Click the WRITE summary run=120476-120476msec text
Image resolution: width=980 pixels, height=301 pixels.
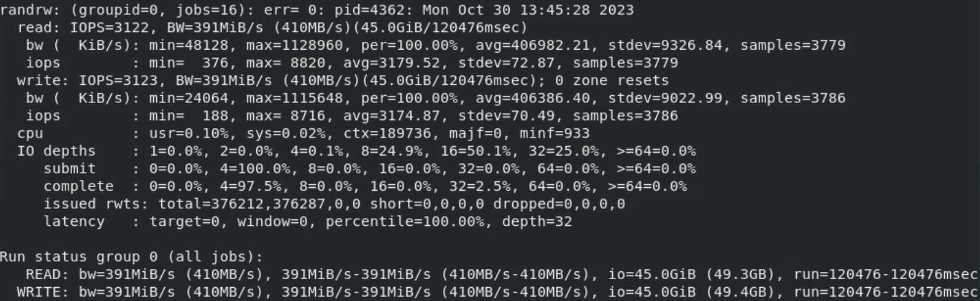pyautogui.click(x=886, y=292)
